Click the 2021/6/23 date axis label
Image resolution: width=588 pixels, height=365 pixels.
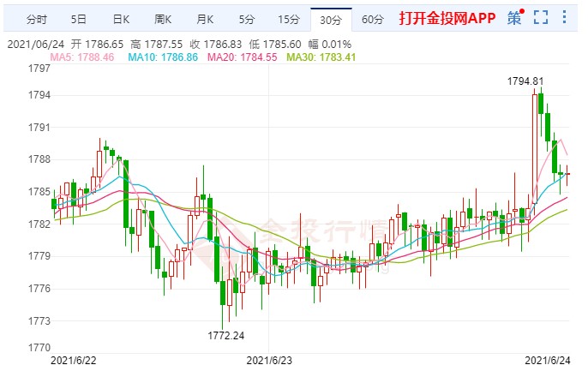(x=269, y=360)
